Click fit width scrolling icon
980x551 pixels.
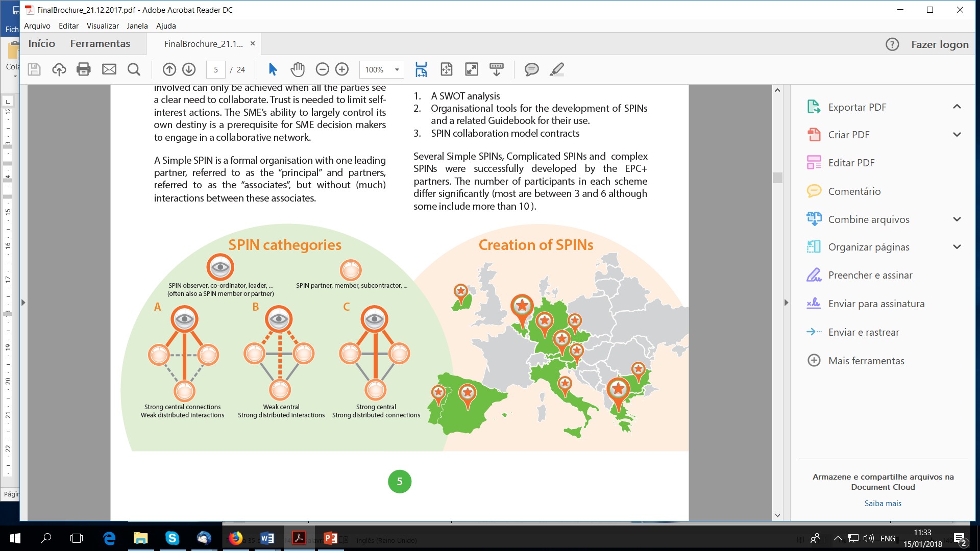pyautogui.click(x=421, y=69)
